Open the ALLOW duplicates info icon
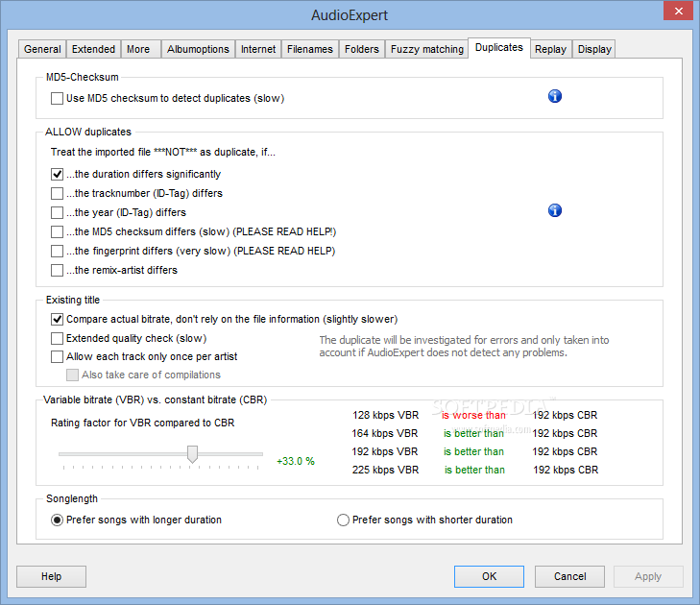The height and width of the screenshot is (605, 700). pos(554,210)
